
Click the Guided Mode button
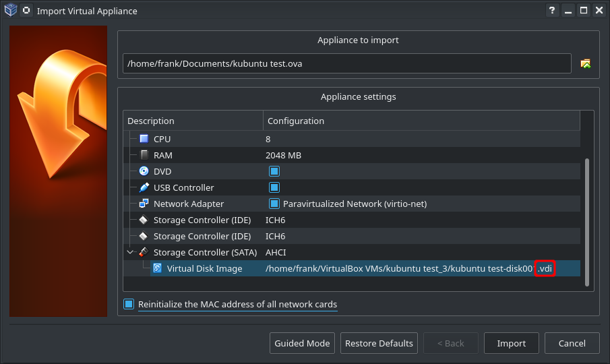tap(302, 343)
